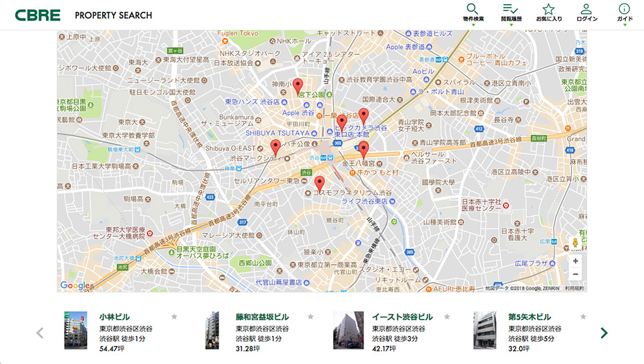Open the イースト渋谷ビル property title

point(402,317)
